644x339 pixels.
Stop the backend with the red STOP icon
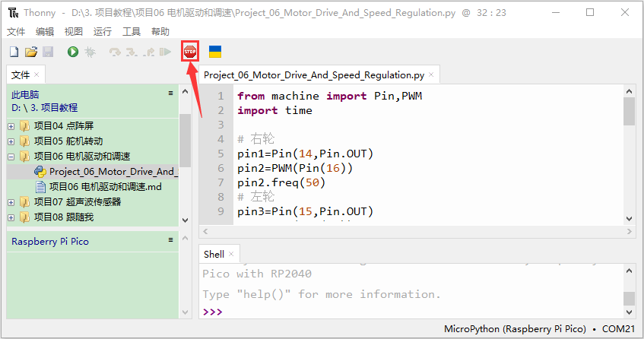pos(190,52)
